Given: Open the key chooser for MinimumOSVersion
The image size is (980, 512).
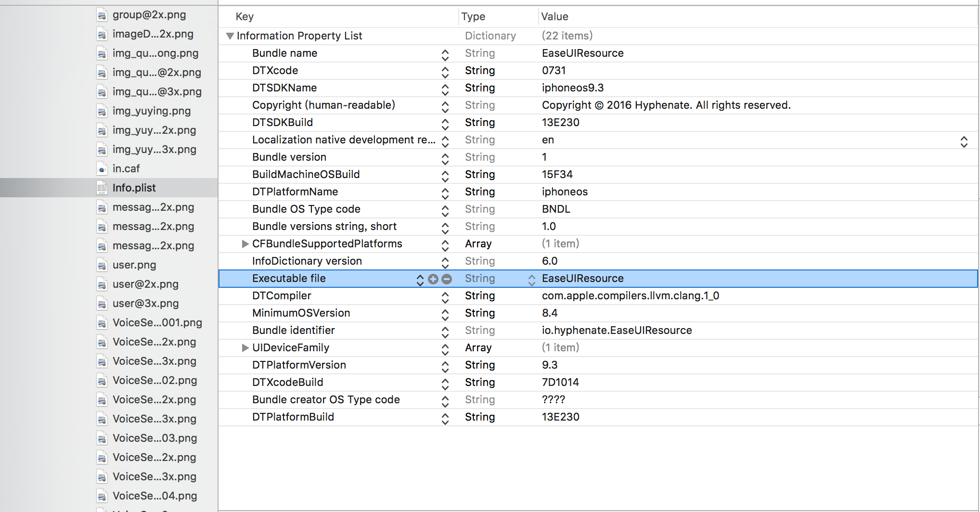Looking at the screenshot, I should click(x=445, y=314).
